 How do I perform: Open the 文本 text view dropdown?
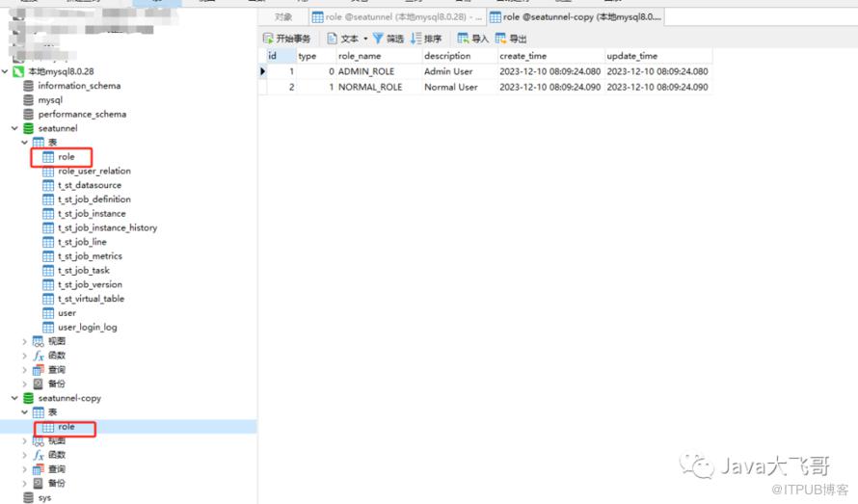pyautogui.click(x=347, y=39)
